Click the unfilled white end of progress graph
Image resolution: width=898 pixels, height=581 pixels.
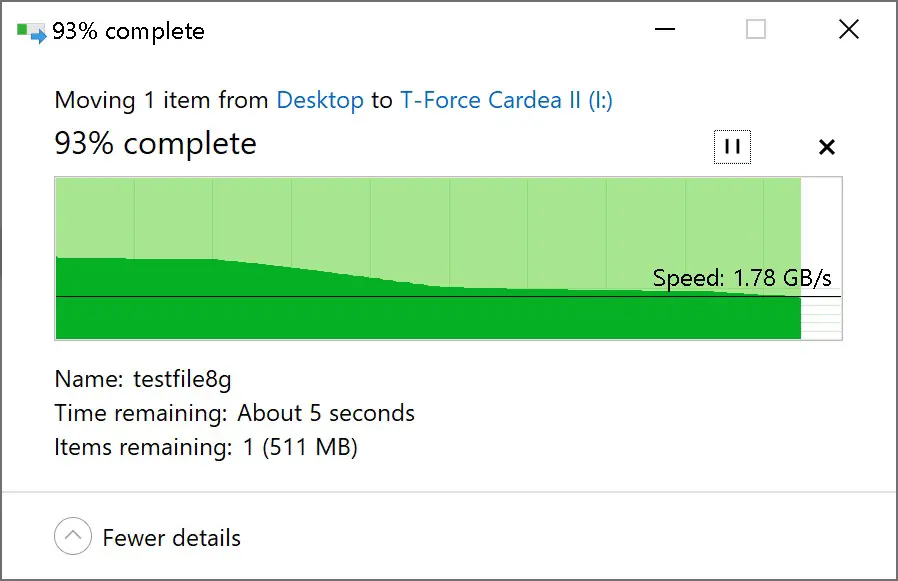(821, 258)
